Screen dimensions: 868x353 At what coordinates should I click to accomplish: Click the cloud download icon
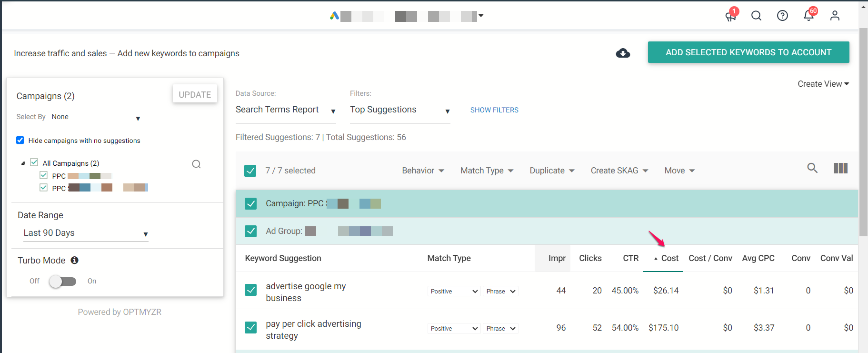tap(623, 53)
